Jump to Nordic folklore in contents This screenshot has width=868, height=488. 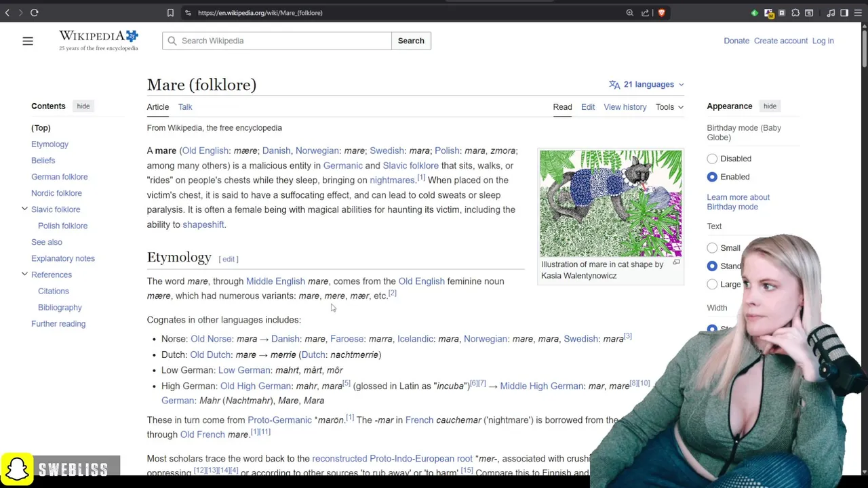(56, 193)
